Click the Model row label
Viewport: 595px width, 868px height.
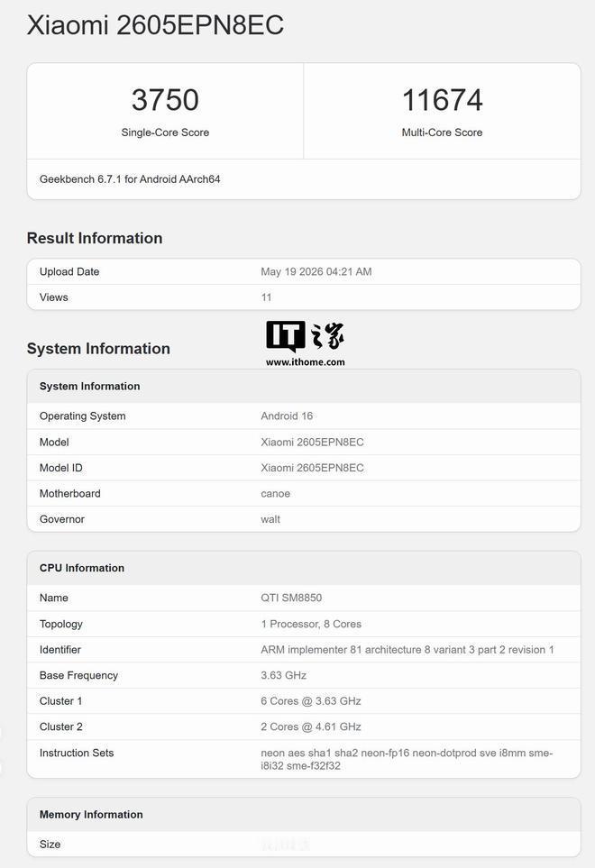54,443
